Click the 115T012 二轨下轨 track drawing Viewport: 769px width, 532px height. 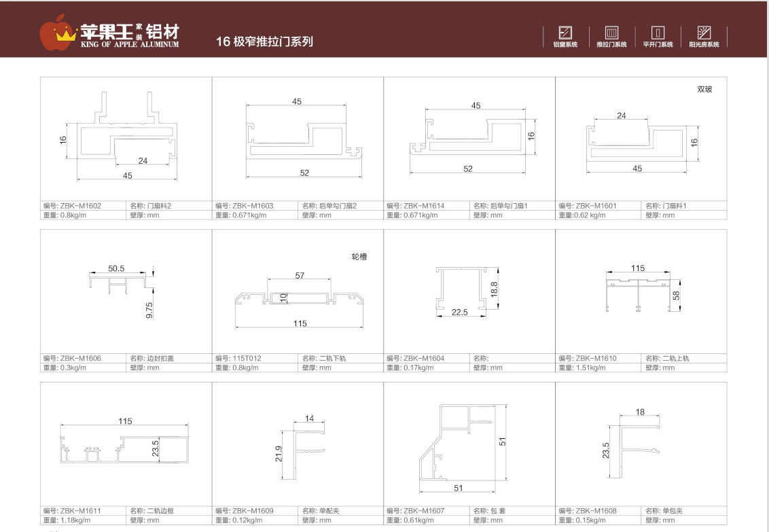299,298
